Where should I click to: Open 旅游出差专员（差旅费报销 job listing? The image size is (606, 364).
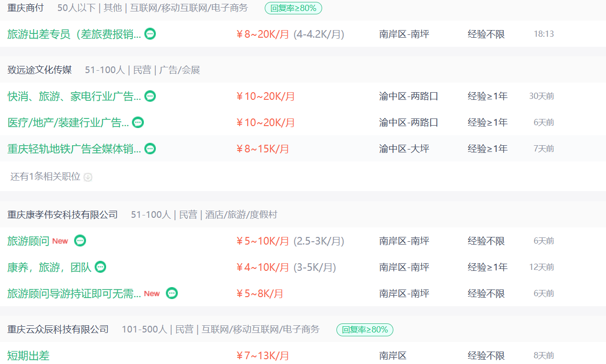[x=74, y=34]
